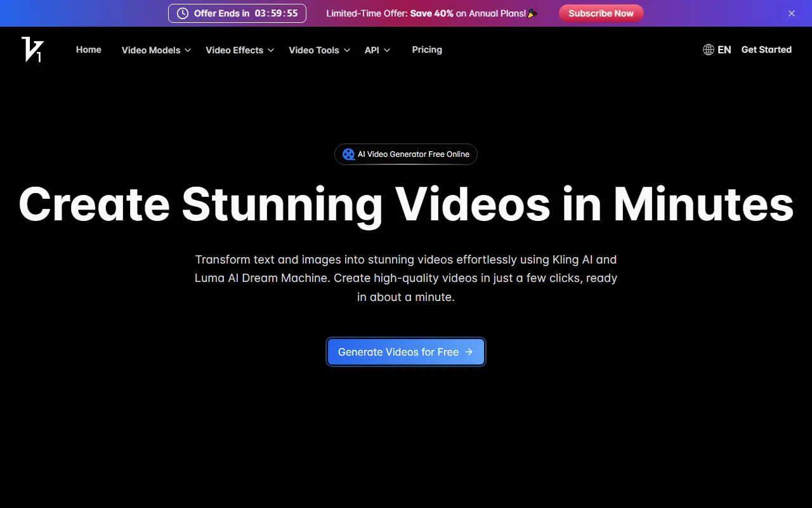Click the film reel icon on the badge

pos(348,154)
